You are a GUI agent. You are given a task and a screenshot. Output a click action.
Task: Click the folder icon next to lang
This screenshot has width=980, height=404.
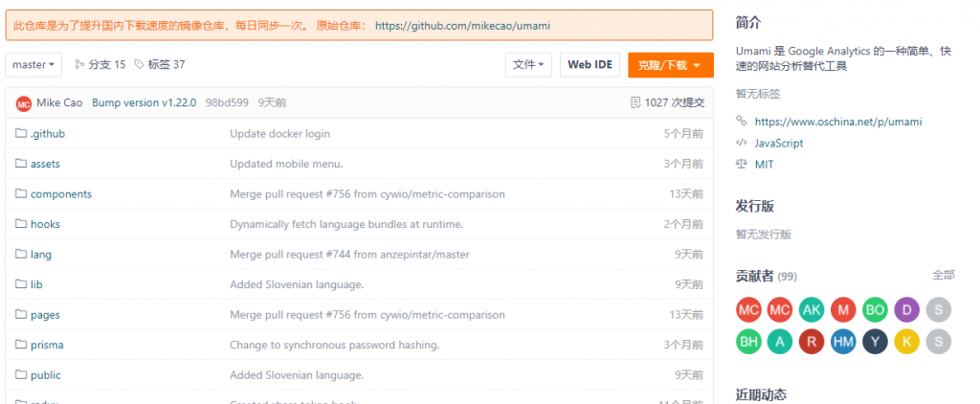pos(21,254)
